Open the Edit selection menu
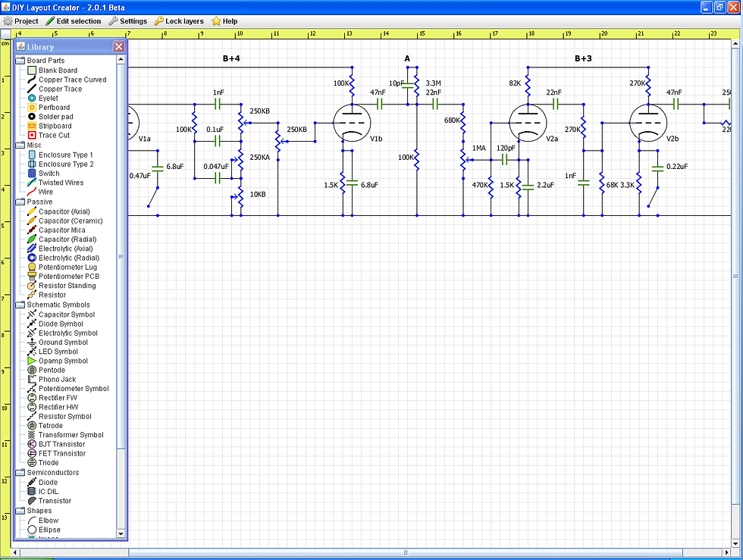 [74, 21]
